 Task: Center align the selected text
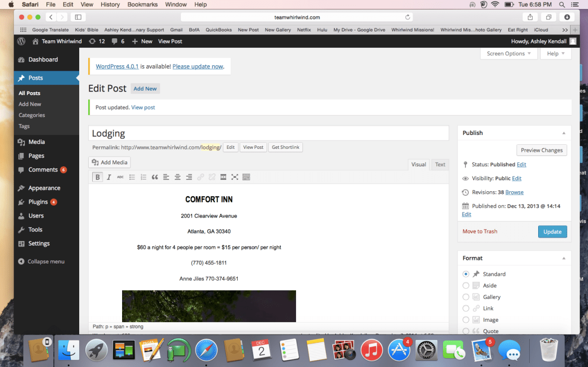(177, 177)
